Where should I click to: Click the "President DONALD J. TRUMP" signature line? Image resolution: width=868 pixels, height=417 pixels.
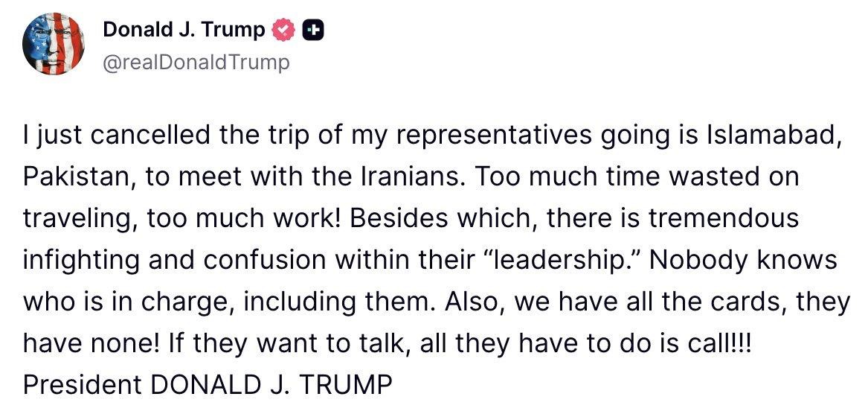pyautogui.click(x=208, y=384)
